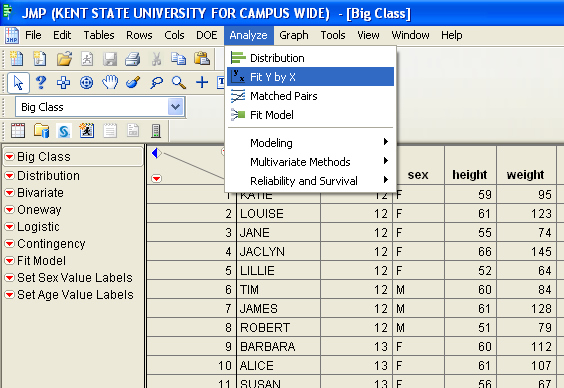Image resolution: width=564 pixels, height=388 pixels.
Task: Open the Cols menu
Action: click(x=174, y=35)
